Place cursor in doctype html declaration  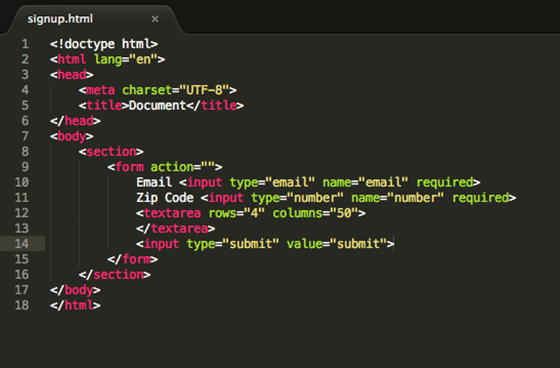(x=104, y=44)
